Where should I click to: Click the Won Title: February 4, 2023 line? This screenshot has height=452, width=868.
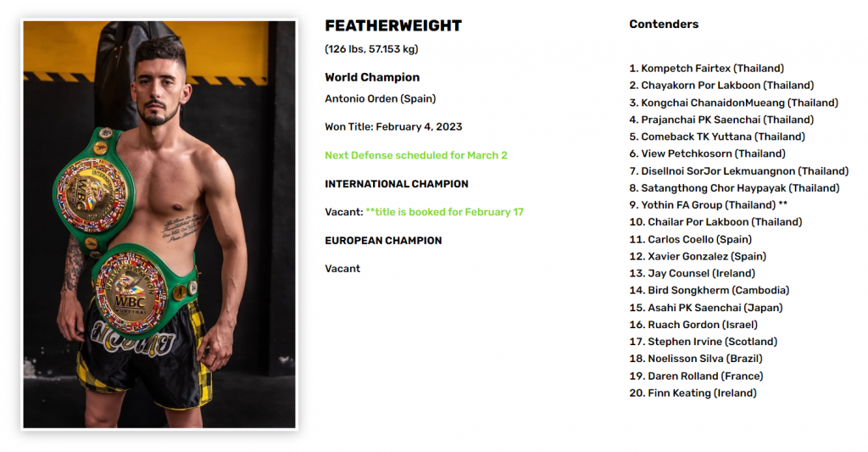tap(393, 127)
